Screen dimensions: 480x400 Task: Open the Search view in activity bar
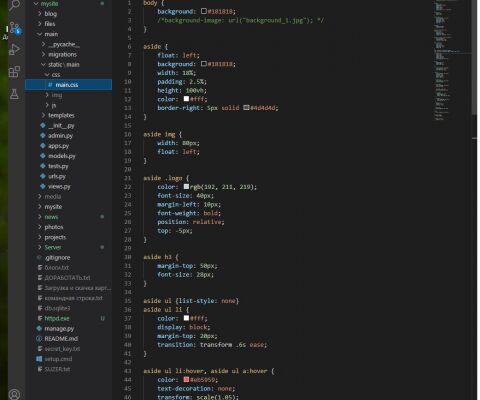pyautogui.click(x=14, y=5)
